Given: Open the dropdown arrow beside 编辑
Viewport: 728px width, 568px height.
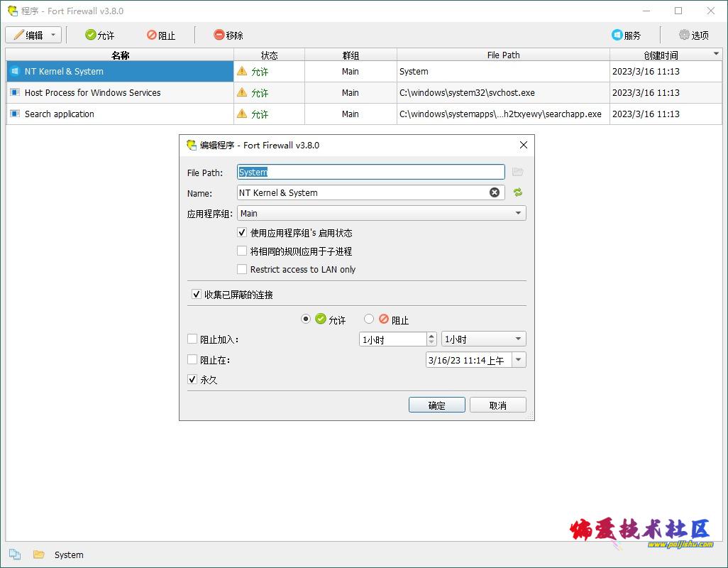Looking at the screenshot, I should click(x=53, y=35).
